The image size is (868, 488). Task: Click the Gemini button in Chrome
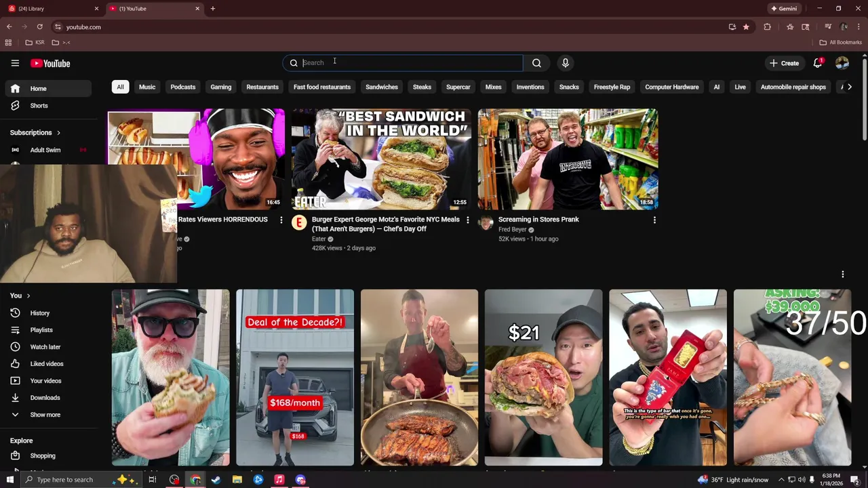[x=784, y=9]
